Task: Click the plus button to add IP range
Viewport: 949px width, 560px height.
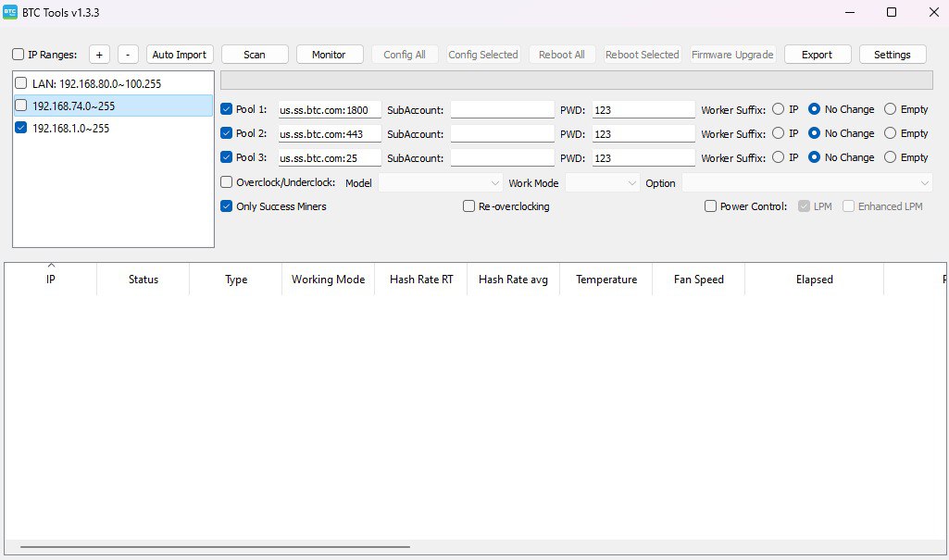Action: pyautogui.click(x=100, y=55)
